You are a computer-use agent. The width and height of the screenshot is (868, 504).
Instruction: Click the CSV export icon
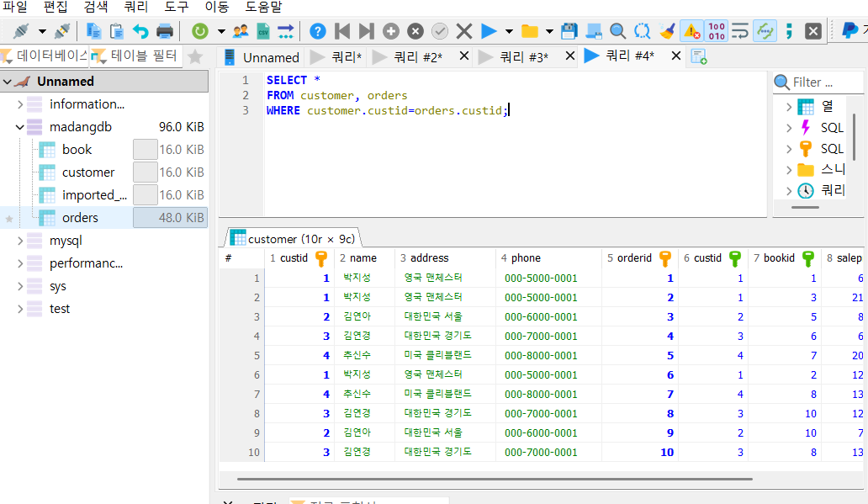(263, 31)
